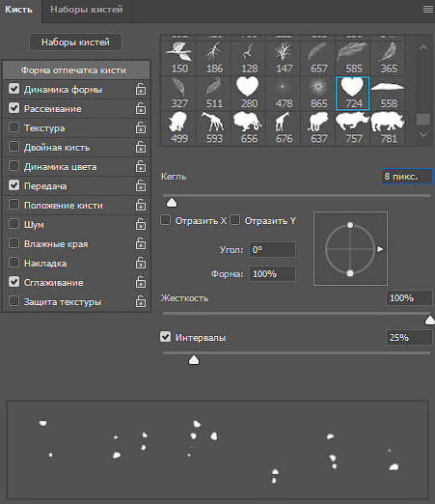Screen dimensions: 435x504
Task: Switch to the Наборы кистей tab
Action: point(87,10)
